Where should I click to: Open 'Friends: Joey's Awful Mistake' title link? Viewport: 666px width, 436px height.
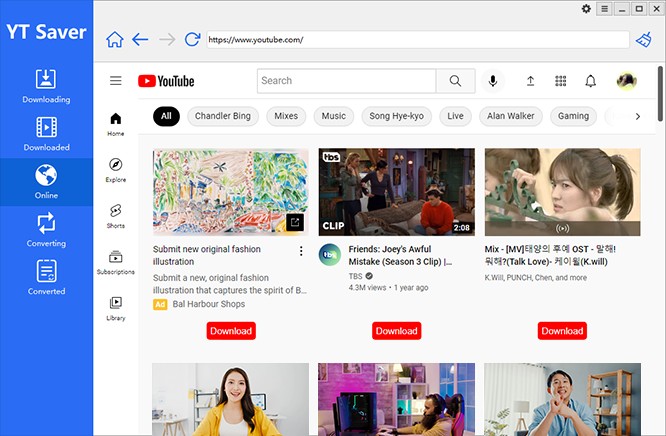coord(400,255)
